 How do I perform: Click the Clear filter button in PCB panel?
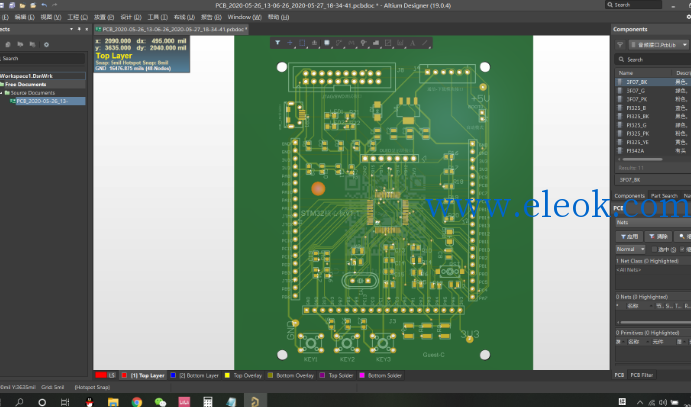coord(658,237)
